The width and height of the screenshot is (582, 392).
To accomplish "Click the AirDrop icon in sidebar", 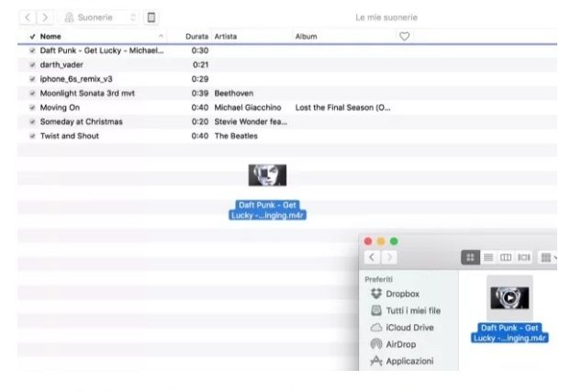I will point(376,344).
